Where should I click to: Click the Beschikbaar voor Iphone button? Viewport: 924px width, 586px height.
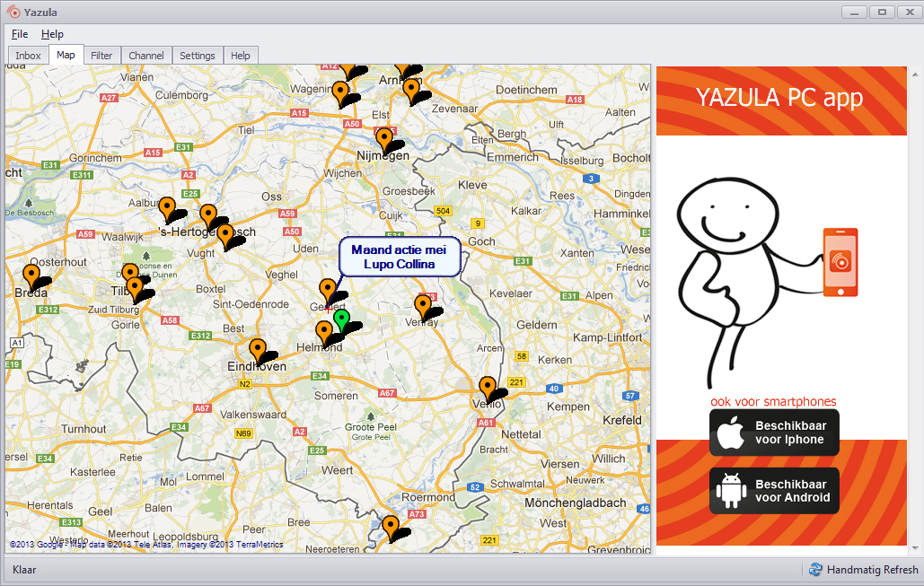[x=774, y=433]
